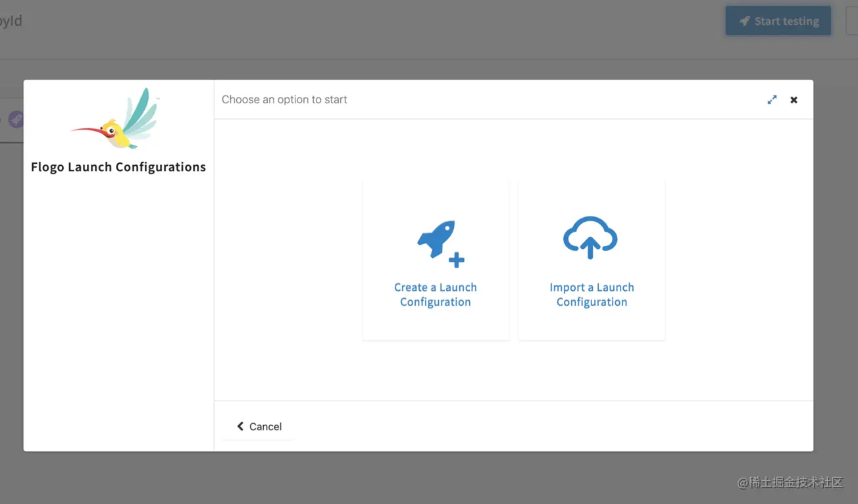Click the rocket icon in the Start testing button
The image size is (858, 504).
point(744,21)
